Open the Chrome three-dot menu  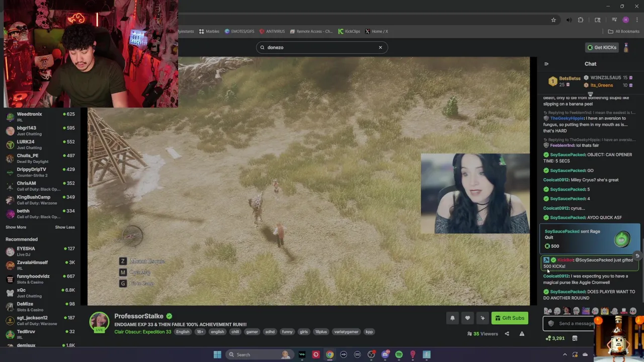pyautogui.click(x=636, y=20)
